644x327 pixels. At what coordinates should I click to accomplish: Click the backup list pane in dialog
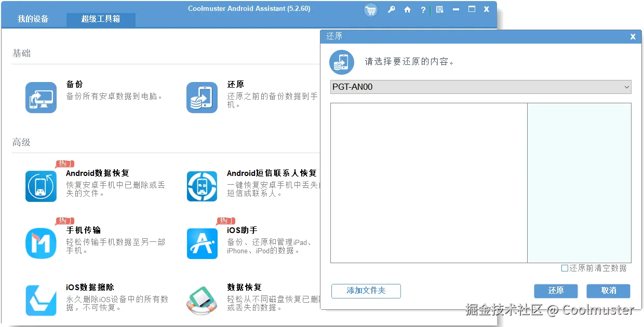429,183
